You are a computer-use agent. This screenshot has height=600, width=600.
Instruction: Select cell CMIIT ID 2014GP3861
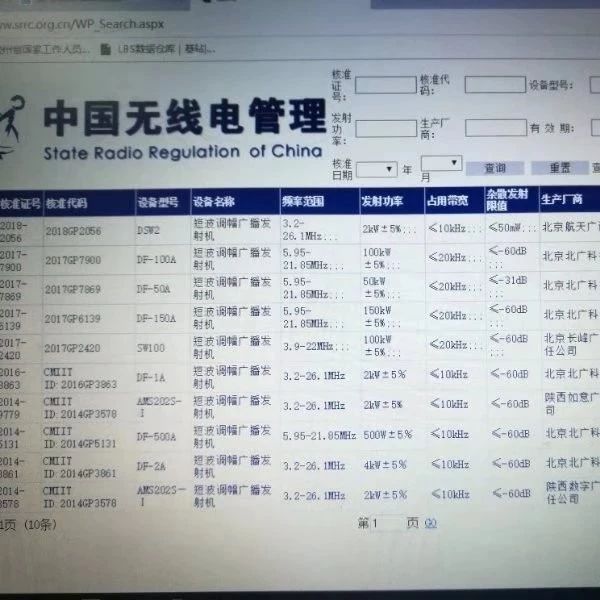pos(79,467)
